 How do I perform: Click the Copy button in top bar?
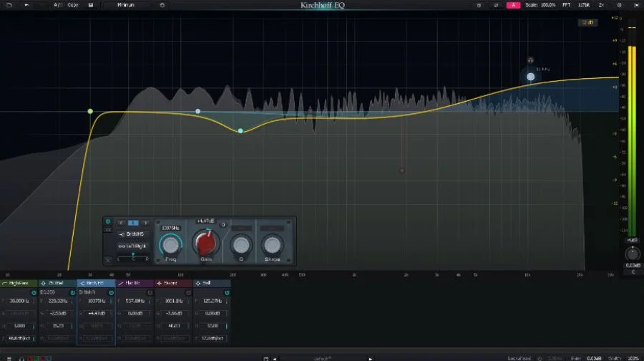[x=73, y=5]
